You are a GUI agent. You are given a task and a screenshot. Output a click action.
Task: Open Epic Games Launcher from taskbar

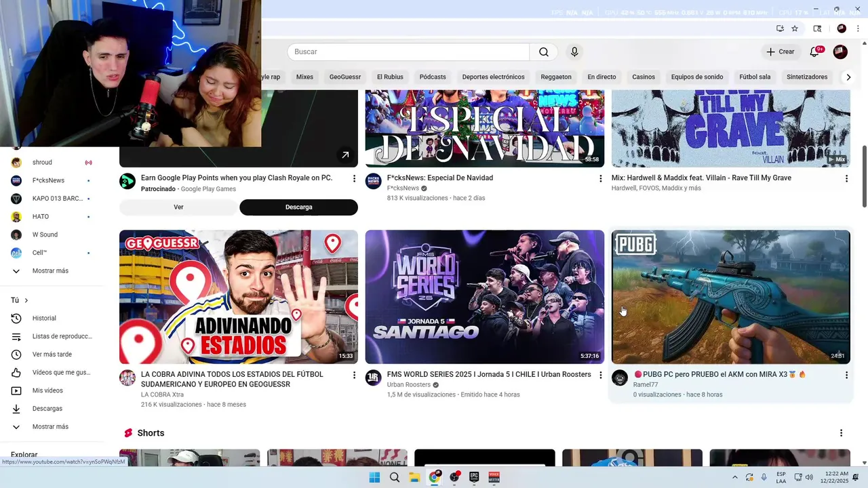coord(474,477)
